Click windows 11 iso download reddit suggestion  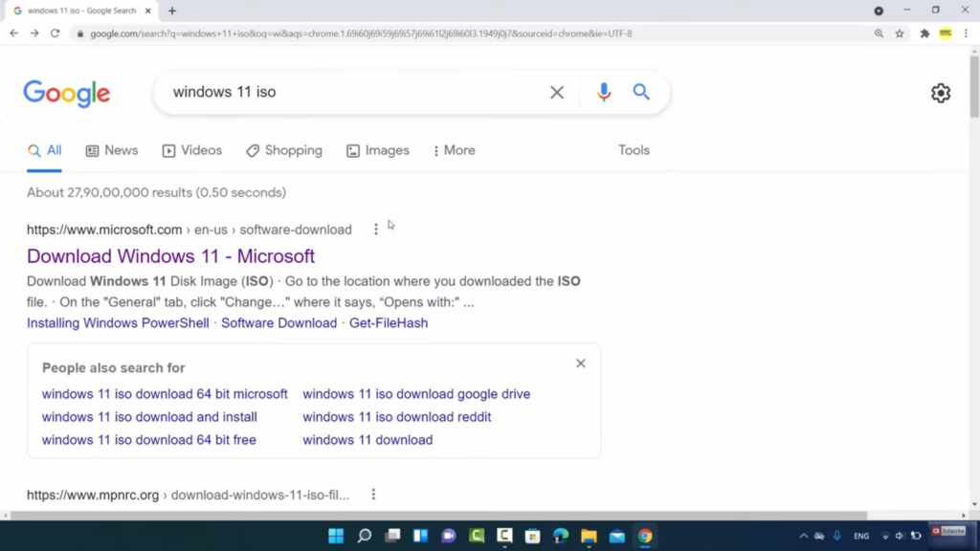[396, 417]
